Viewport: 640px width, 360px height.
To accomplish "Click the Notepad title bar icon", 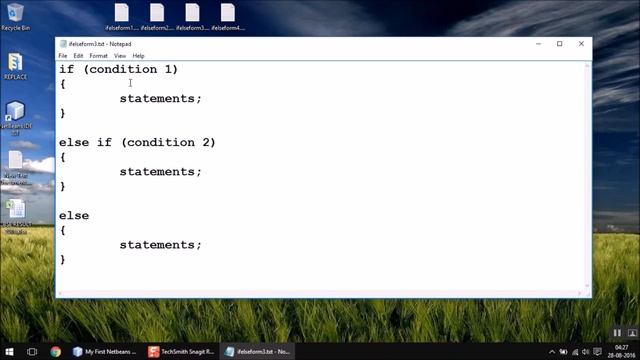I will 63,44.
